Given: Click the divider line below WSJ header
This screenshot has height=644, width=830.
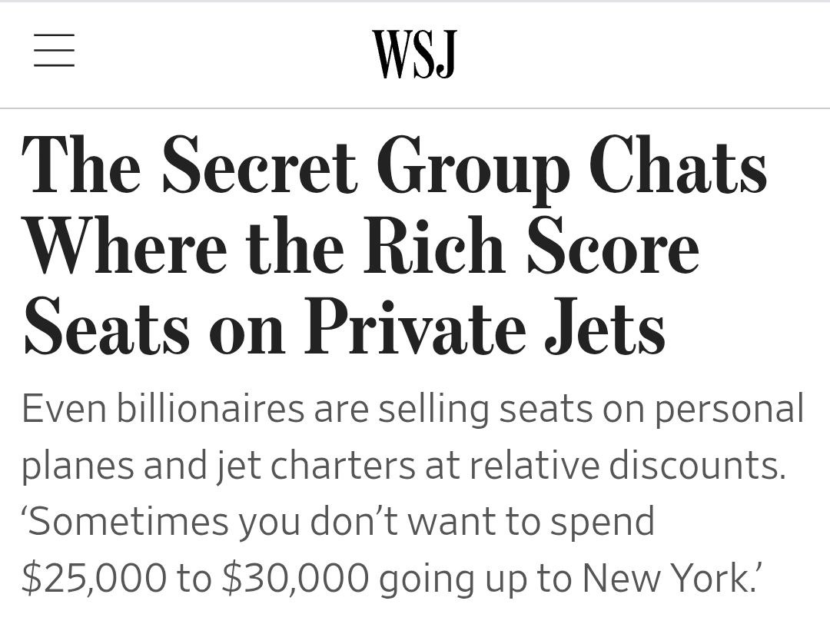Looking at the screenshot, I should 415,108.
